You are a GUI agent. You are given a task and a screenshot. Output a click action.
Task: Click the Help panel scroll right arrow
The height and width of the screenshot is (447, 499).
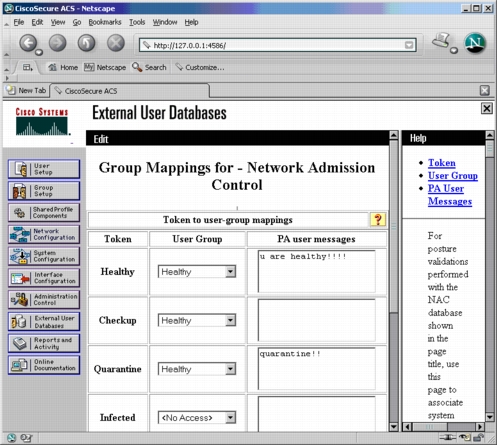pos(480,427)
